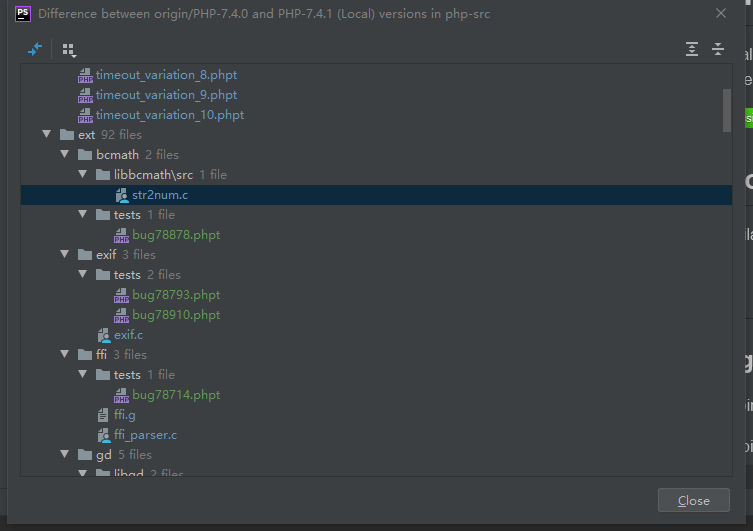Viewport: 753px width, 531px height.
Task: Click the exif.c file icon
Action: pos(104,335)
